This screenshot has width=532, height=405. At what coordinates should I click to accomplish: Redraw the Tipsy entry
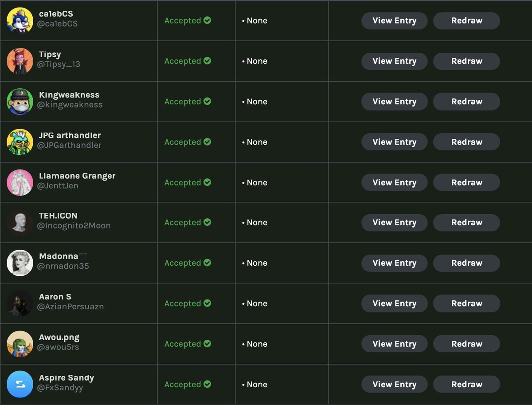click(466, 61)
